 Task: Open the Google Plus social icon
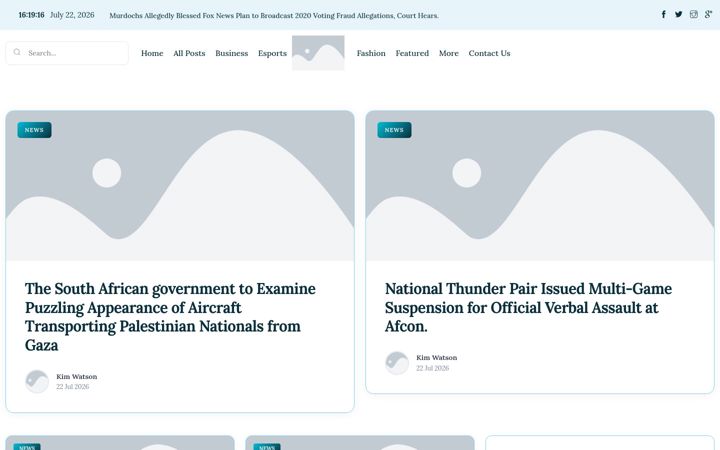pos(709,14)
